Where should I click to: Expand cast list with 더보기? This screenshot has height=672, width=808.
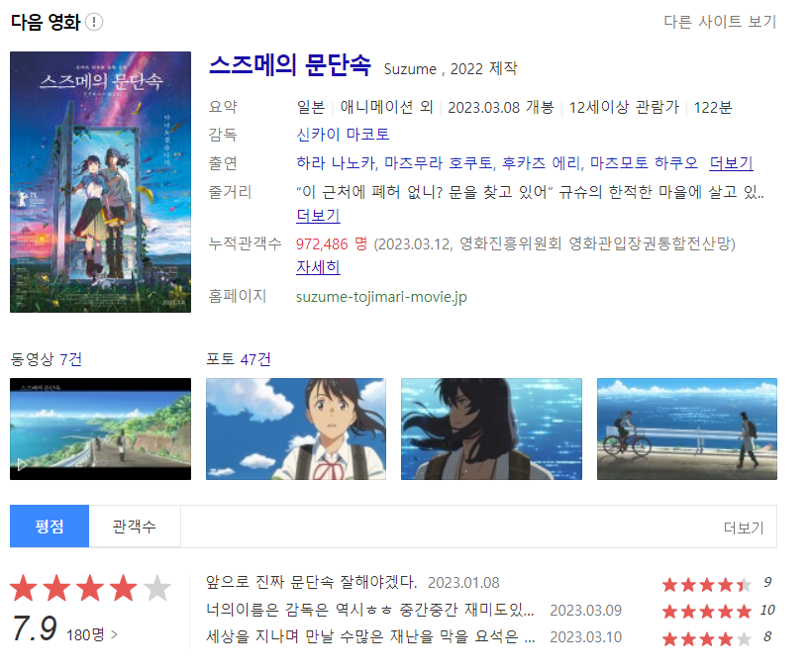point(731,163)
